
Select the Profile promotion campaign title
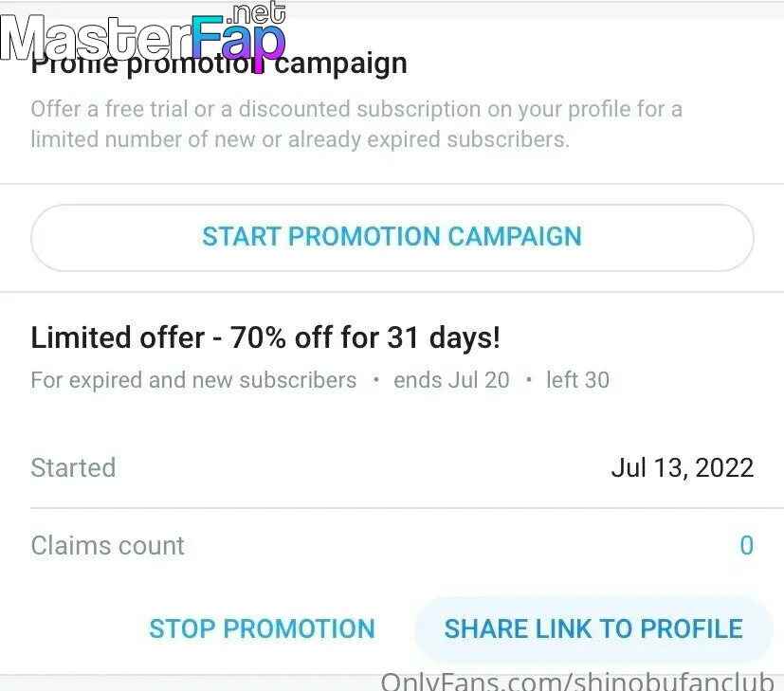coord(219,64)
